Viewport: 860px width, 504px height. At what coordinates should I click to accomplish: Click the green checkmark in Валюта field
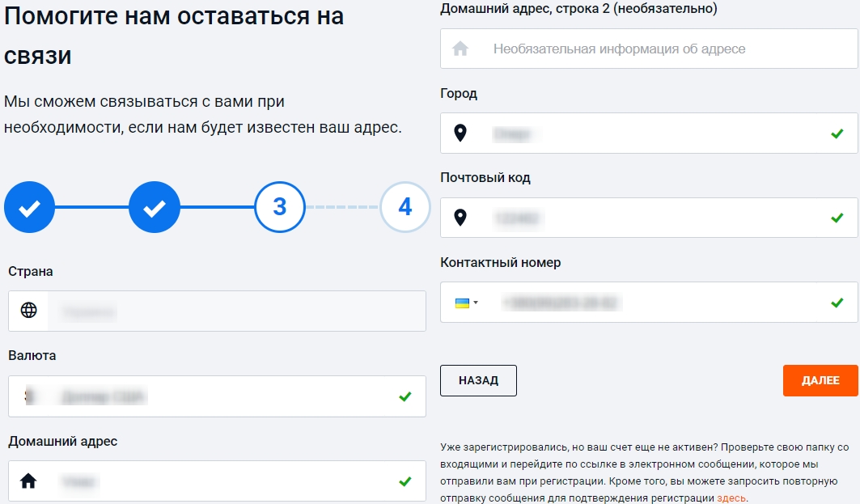(405, 396)
